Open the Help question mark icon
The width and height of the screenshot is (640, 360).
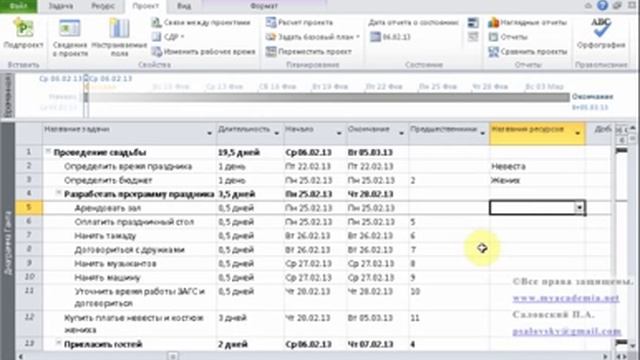click(x=602, y=6)
